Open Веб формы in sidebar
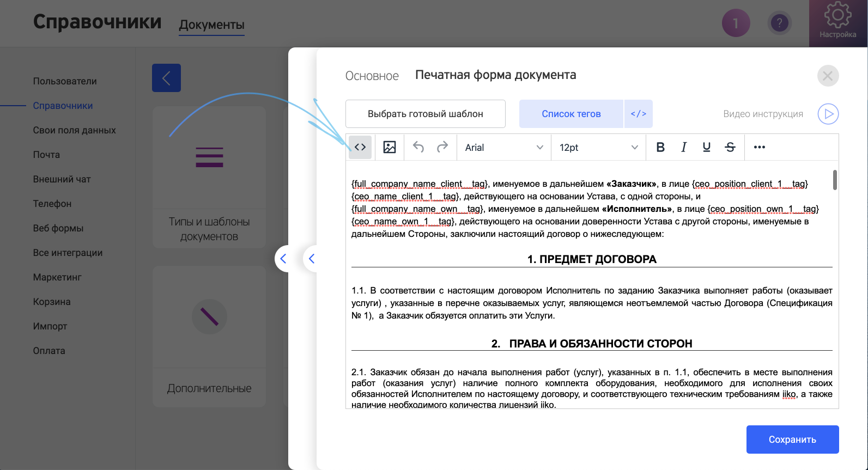 click(x=58, y=228)
